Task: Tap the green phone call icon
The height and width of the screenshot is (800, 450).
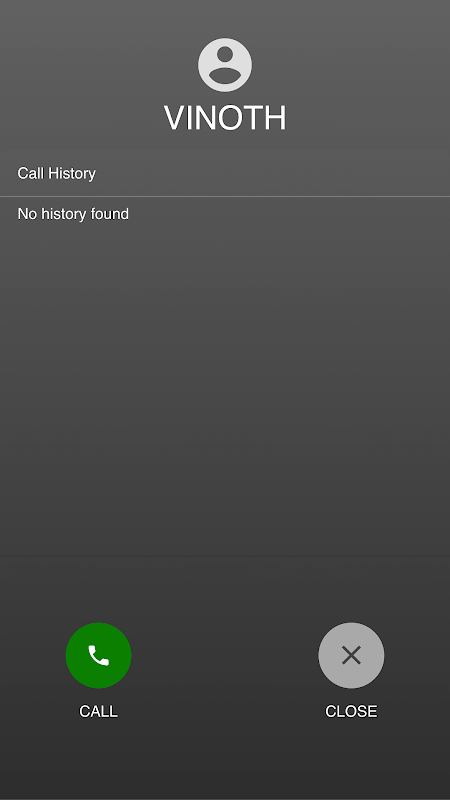Action: click(x=98, y=655)
